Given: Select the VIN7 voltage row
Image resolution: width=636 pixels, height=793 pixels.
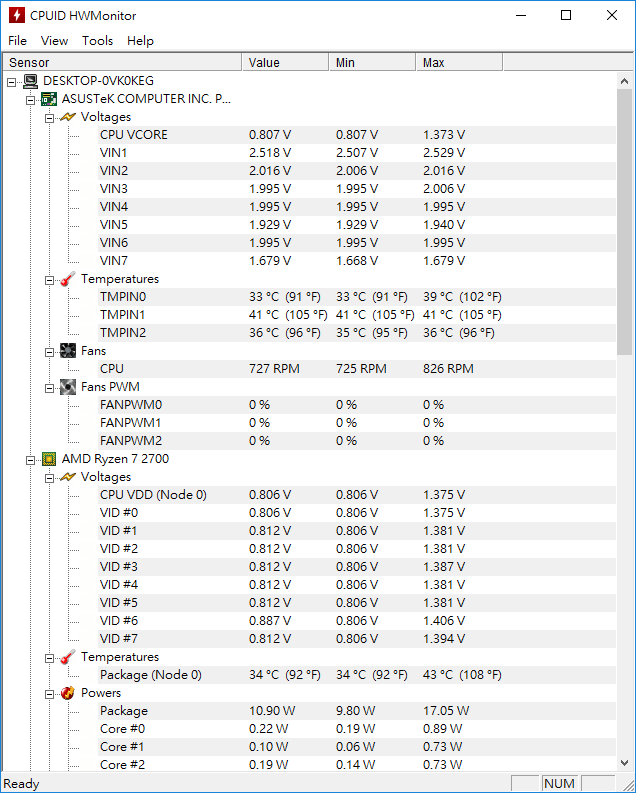Looking at the screenshot, I should click(357, 261).
